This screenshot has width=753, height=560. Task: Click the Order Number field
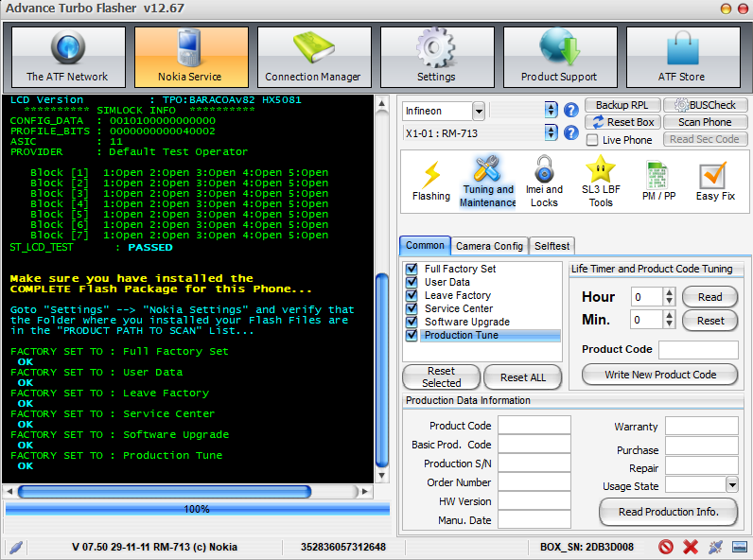tap(534, 481)
